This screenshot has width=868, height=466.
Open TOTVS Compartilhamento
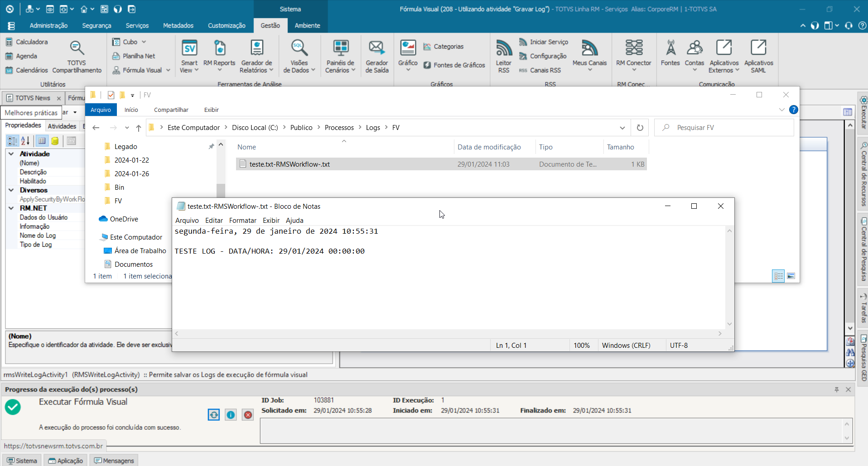click(77, 56)
